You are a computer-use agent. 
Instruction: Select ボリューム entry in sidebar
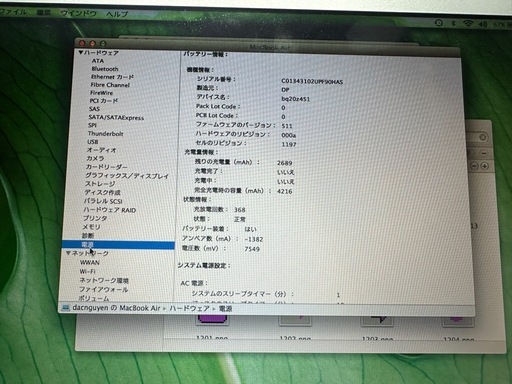pos(93,298)
